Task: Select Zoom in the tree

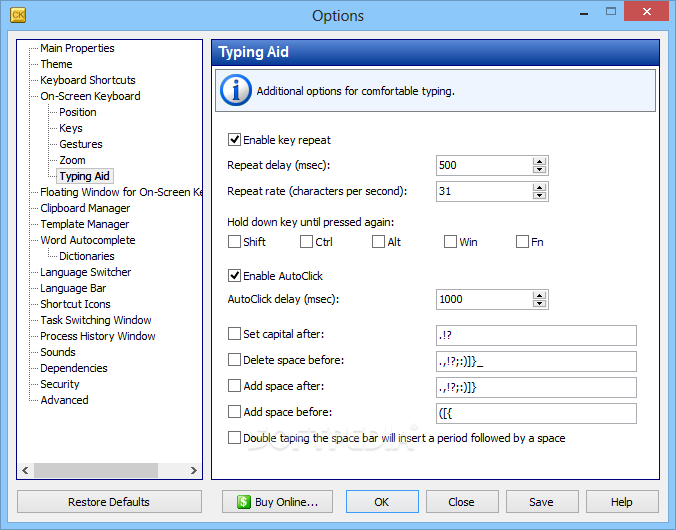Action: click(72, 160)
